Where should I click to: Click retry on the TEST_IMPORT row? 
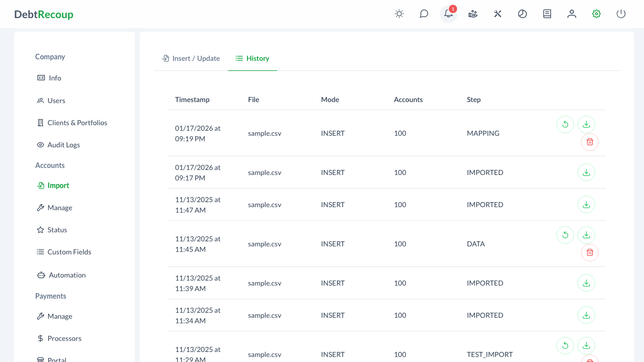[565, 345]
